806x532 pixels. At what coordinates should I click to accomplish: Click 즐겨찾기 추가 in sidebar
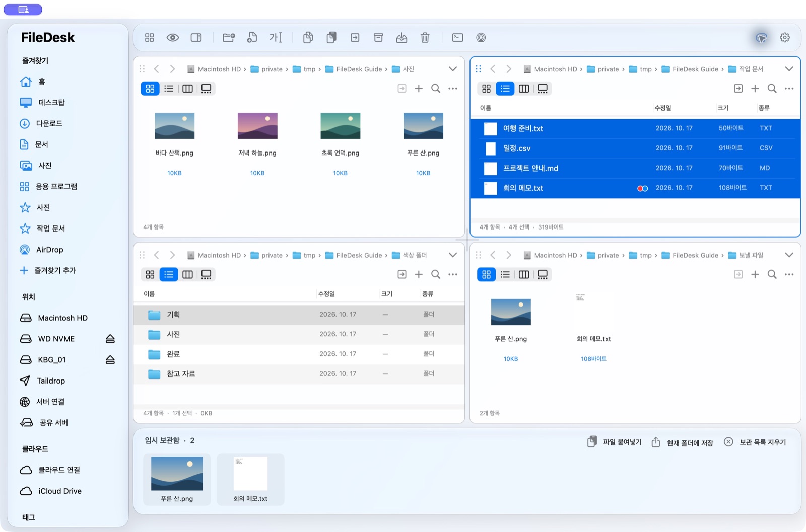pos(48,271)
